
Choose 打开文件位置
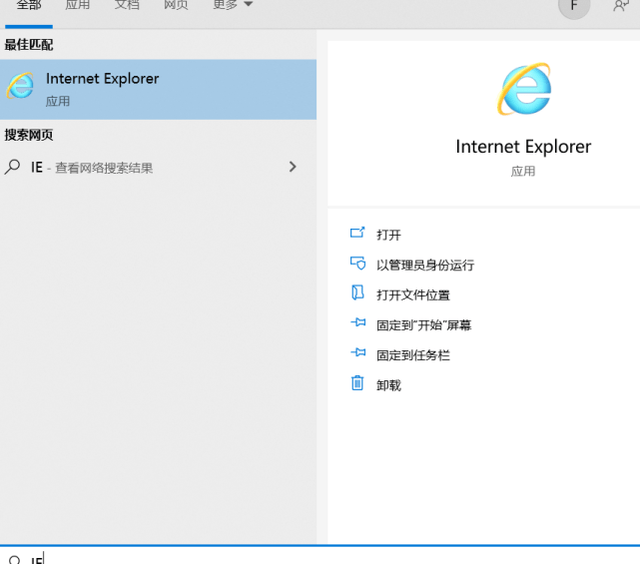point(413,295)
